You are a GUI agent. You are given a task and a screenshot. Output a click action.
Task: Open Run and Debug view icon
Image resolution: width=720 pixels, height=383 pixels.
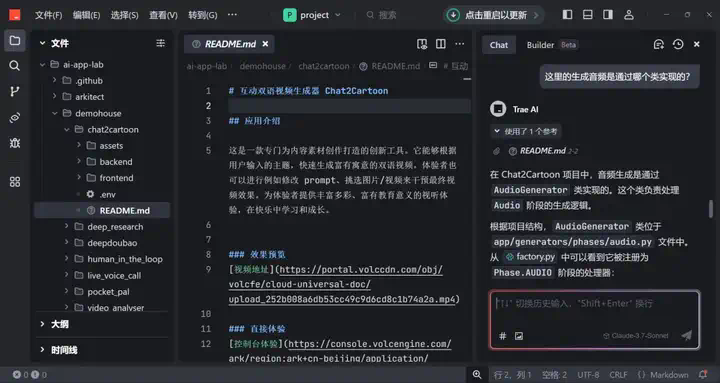[x=15, y=143]
